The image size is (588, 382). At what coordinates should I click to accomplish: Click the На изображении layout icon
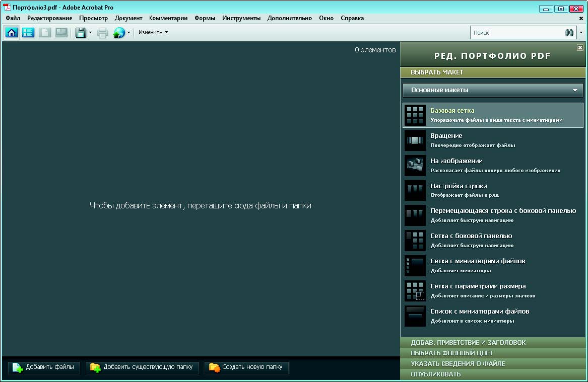coord(415,165)
